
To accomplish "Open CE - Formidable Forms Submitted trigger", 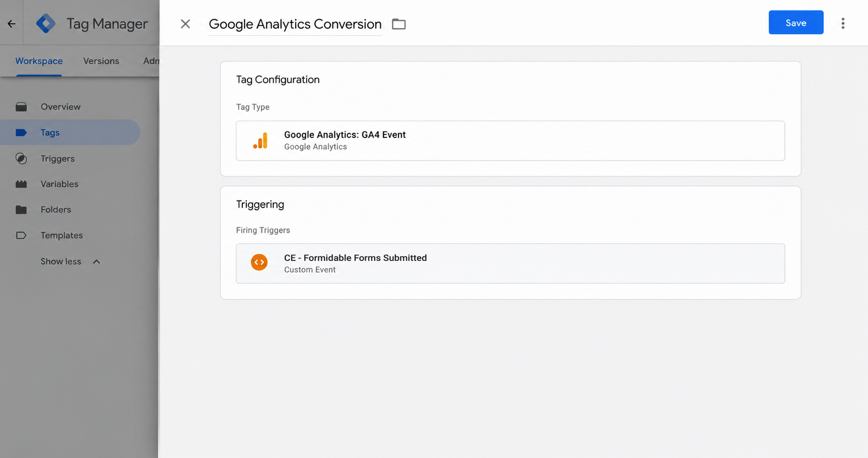I will [x=510, y=263].
